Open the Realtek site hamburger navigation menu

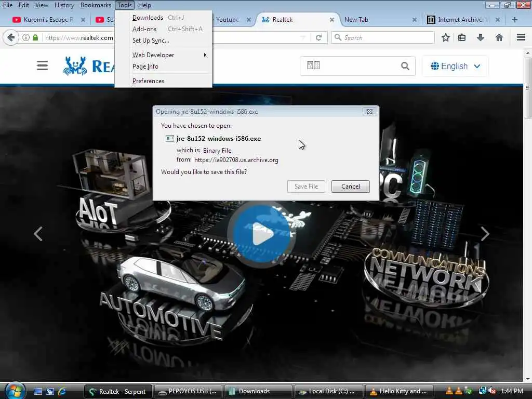43,65
